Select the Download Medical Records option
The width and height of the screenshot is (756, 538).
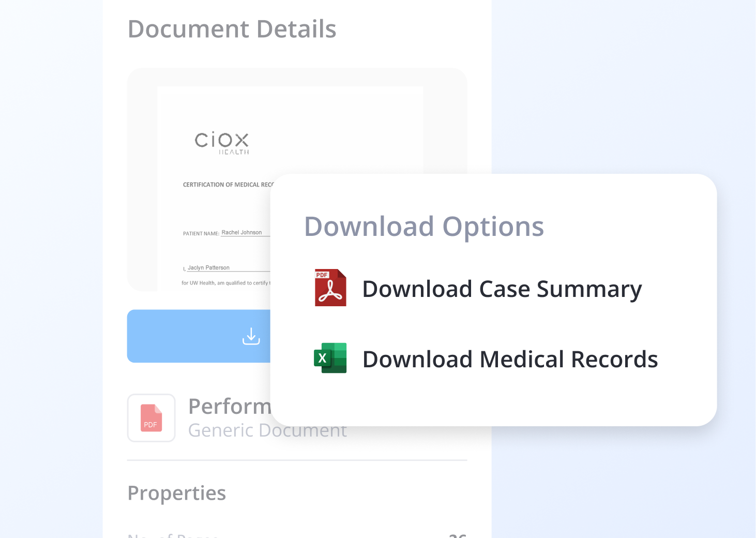tap(511, 358)
